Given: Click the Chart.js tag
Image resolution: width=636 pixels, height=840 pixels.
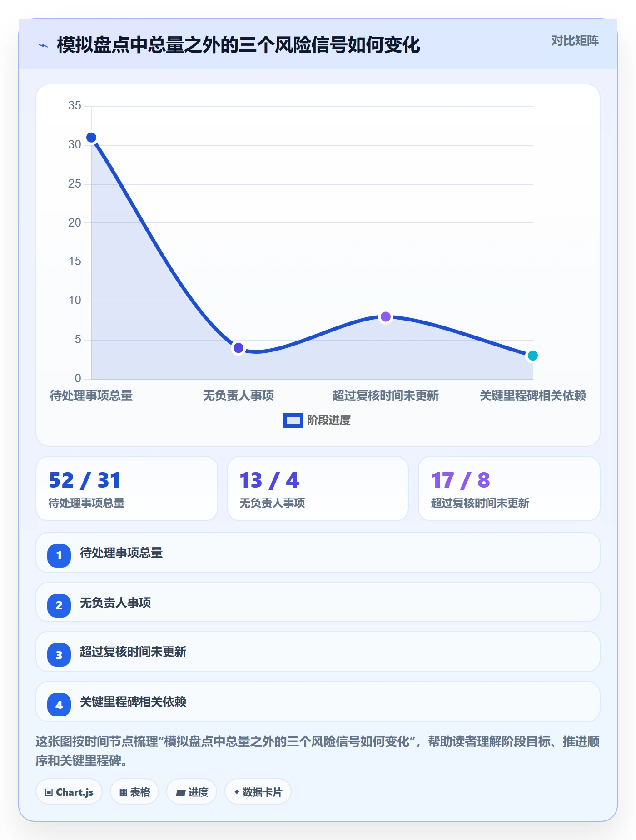Looking at the screenshot, I should point(69,792).
